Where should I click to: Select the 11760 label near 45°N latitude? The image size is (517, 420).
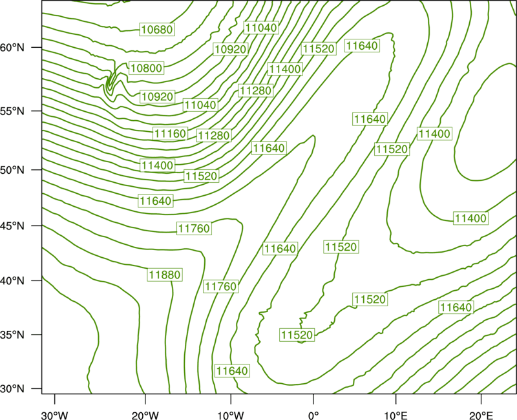(x=194, y=228)
